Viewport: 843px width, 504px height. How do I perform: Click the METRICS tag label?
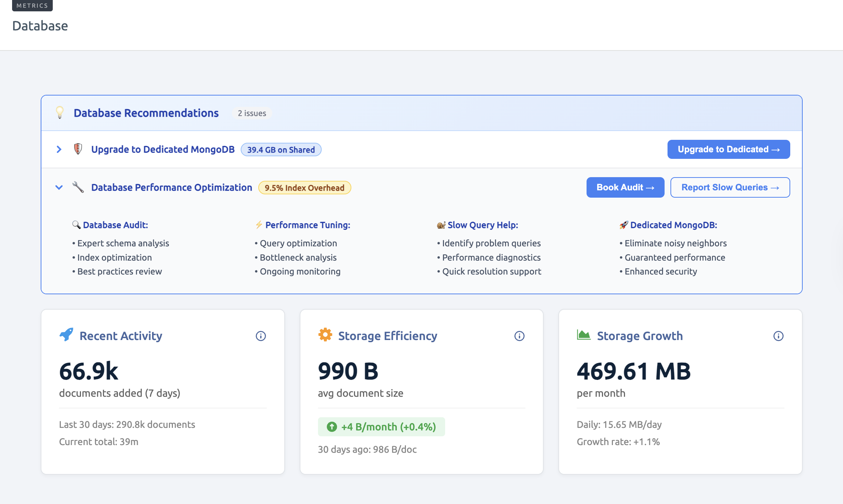[x=32, y=5]
